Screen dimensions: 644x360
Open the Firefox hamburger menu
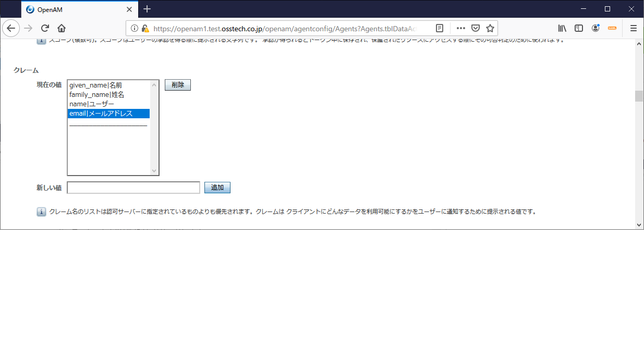(x=633, y=28)
